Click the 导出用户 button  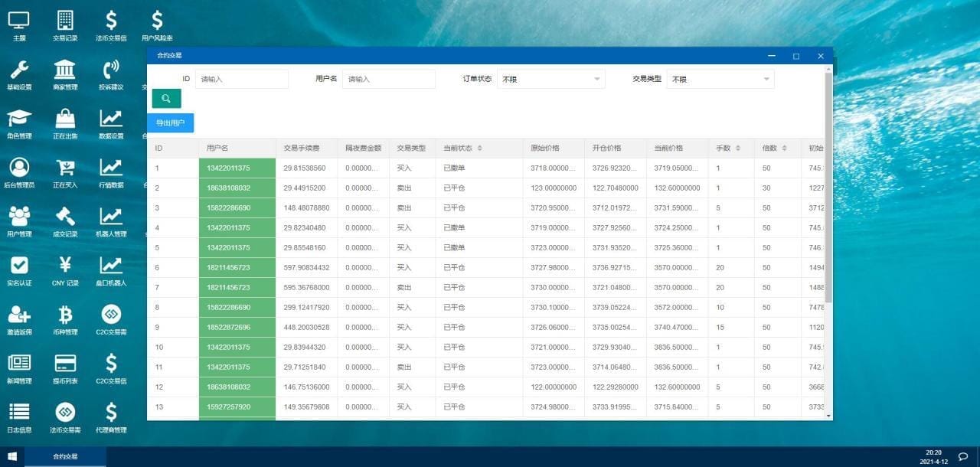tap(170, 122)
